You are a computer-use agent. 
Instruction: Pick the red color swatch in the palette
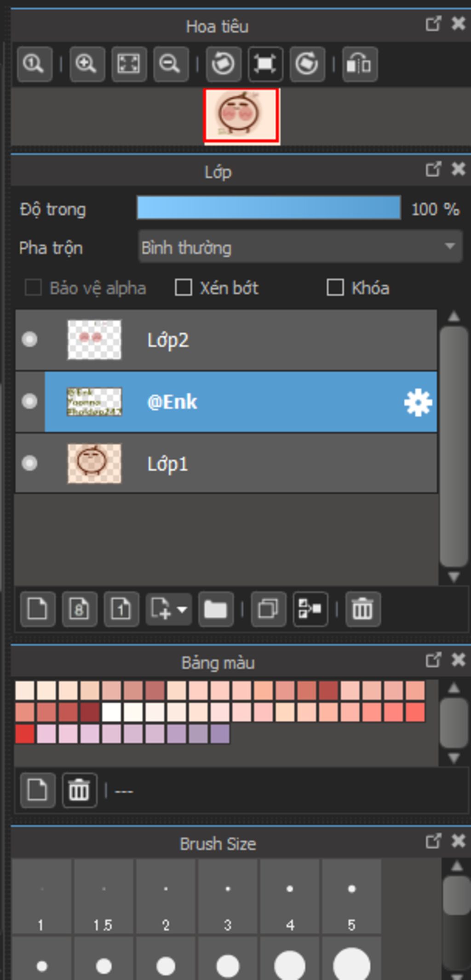[x=25, y=734]
